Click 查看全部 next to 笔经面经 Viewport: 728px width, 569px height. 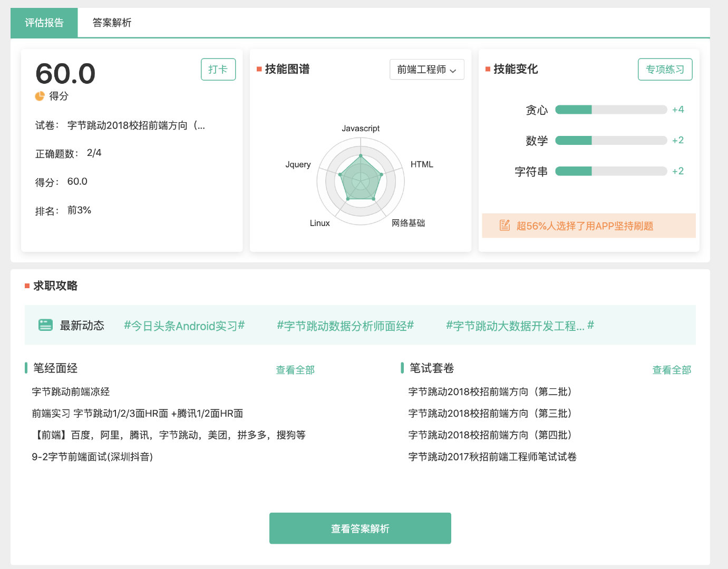(x=295, y=370)
